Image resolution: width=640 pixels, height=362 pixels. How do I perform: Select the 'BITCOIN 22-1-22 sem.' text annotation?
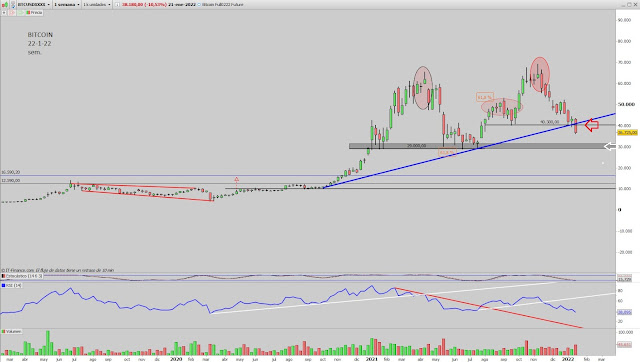(x=40, y=43)
